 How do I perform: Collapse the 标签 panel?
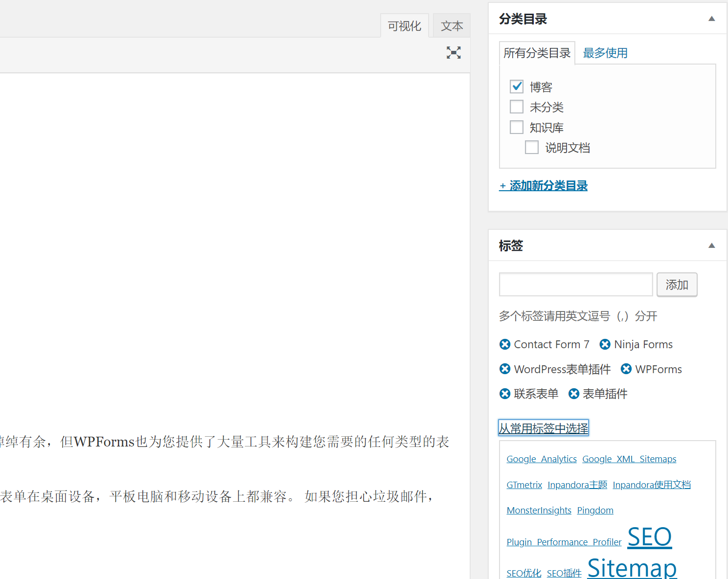711,245
